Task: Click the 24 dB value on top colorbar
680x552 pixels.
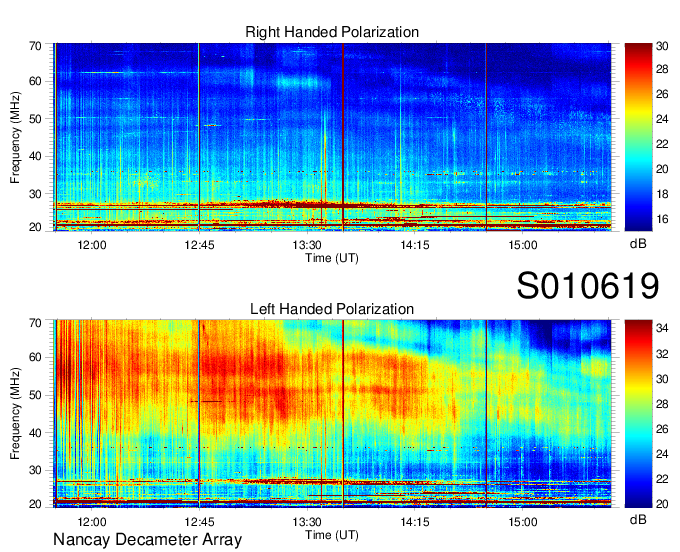Action: click(x=662, y=119)
